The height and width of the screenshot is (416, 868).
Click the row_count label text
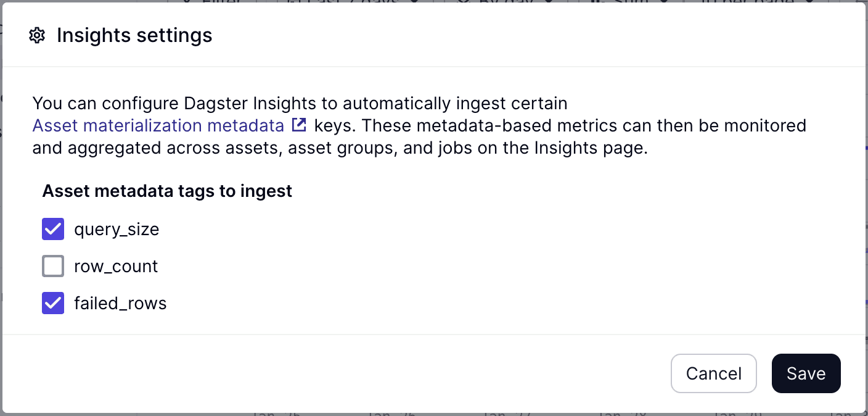coord(116,266)
